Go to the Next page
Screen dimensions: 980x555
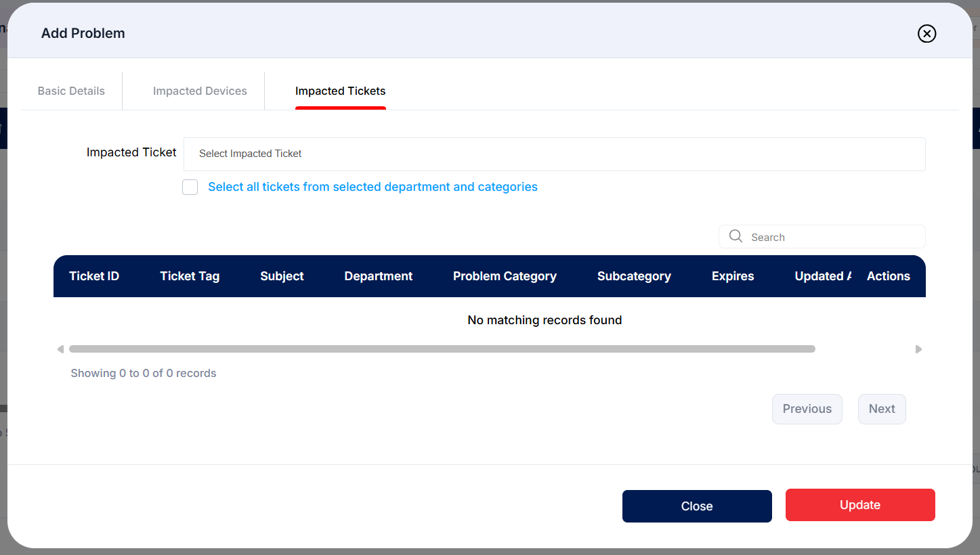point(882,409)
